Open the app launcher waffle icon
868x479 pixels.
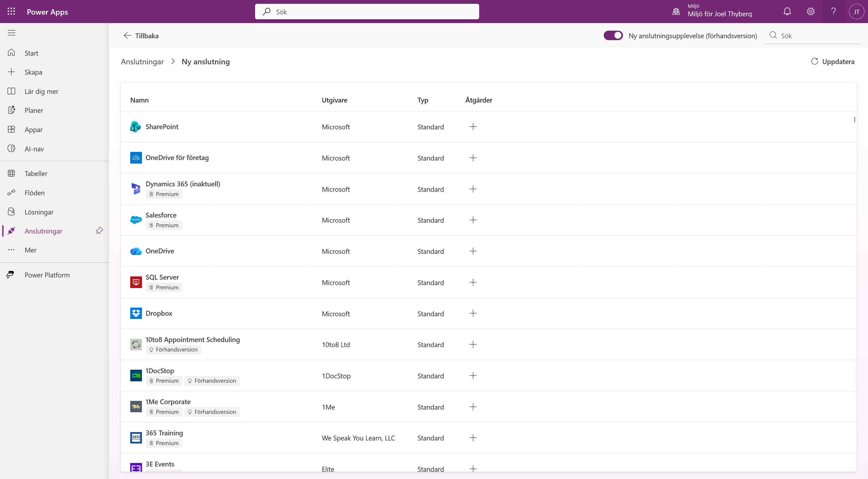tap(11, 11)
